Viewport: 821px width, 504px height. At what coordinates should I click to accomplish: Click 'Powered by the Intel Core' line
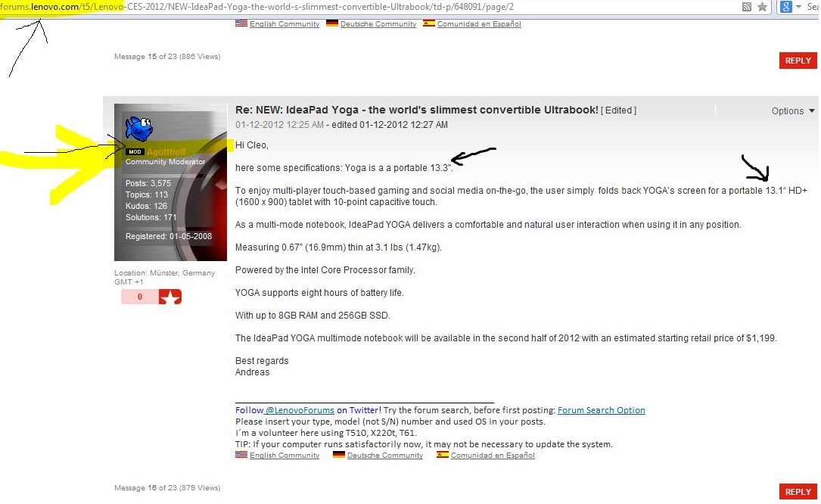[325, 270]
